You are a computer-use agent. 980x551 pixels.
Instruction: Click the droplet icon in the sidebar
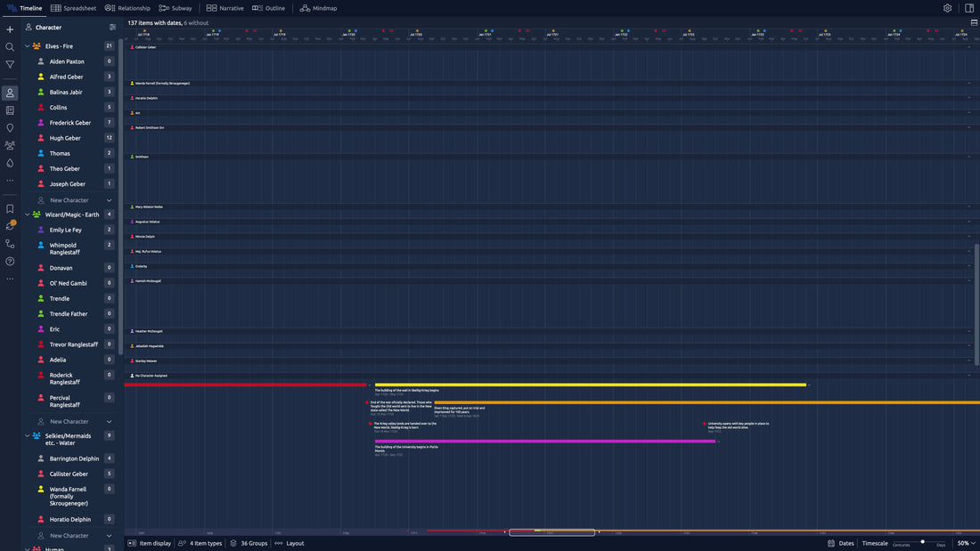(x=10, y=163)
